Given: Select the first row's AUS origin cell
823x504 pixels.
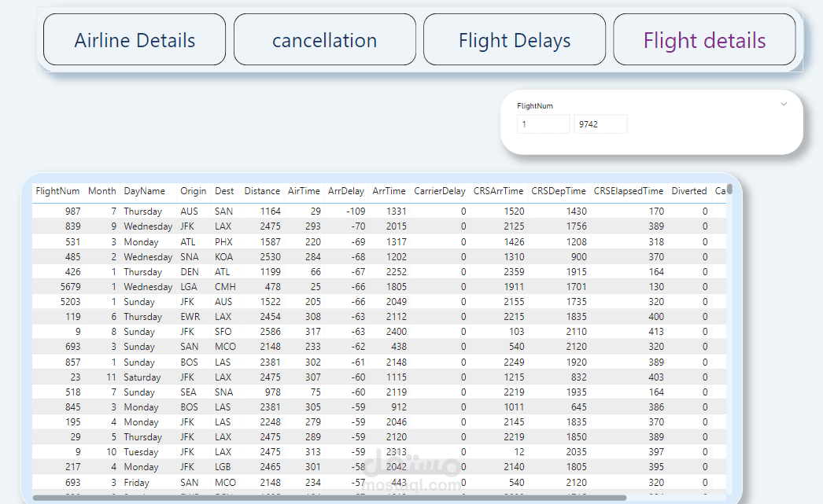Looking at the screenshot, I should (189, 212).
